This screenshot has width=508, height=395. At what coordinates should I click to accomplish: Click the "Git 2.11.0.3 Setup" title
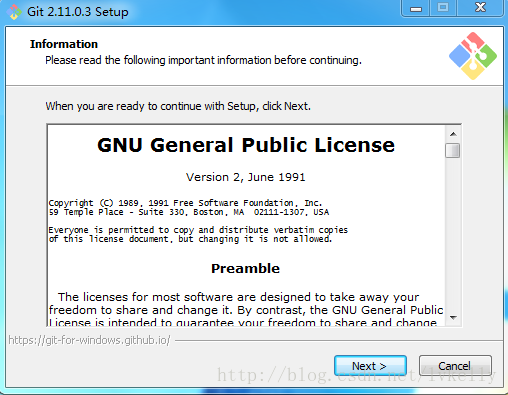(78, 12)
